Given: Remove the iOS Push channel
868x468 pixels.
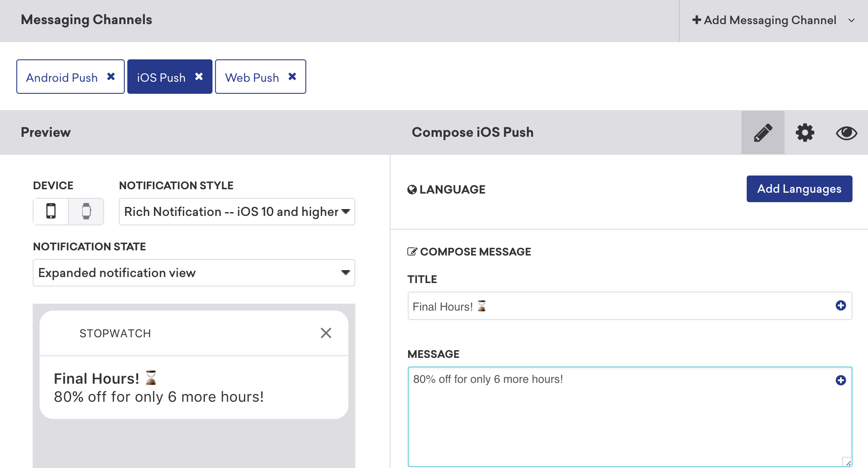Looking at the screenshot, I should (199, 77).
